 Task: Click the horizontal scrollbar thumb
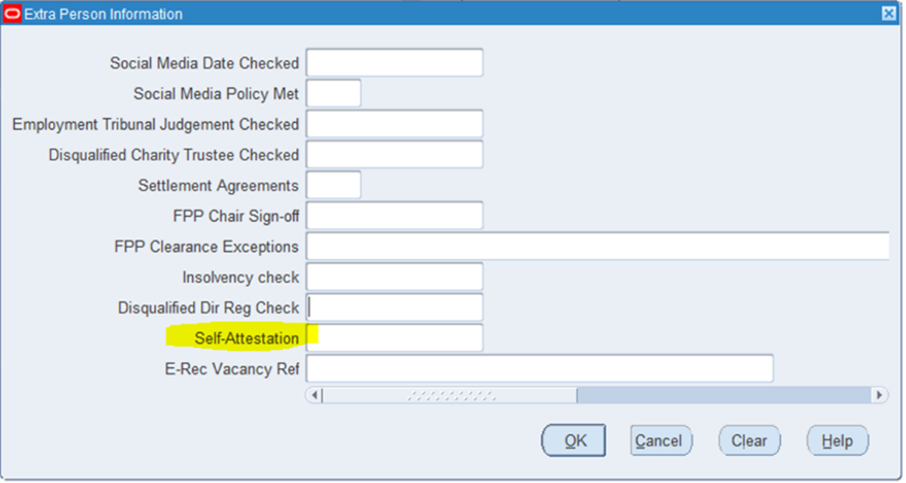point(450,395)
